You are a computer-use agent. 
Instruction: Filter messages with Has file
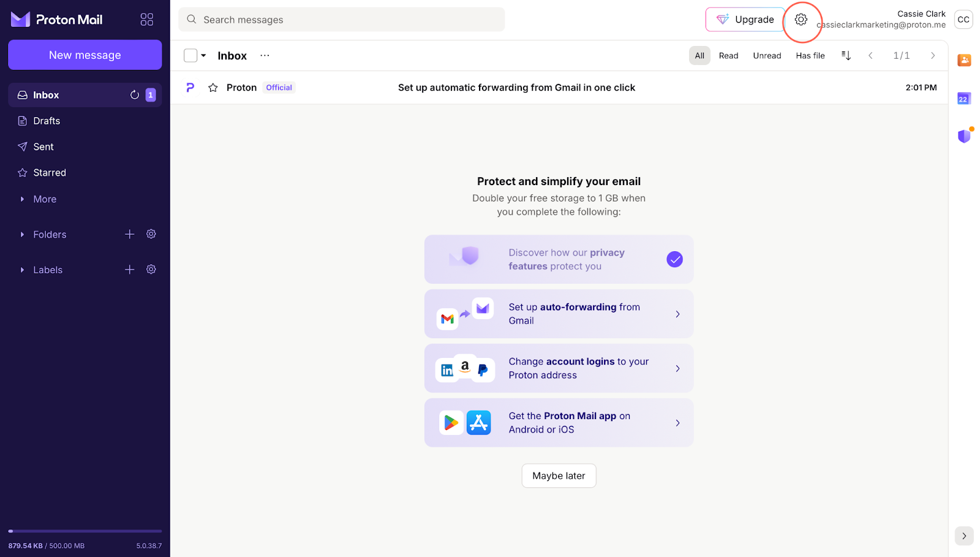pos(810,56)
